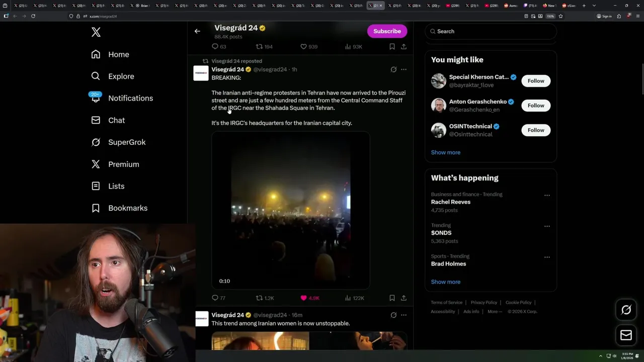Open the Terms of Service link
This screenshot has width=644, height=362.
click(x=446, y=303)
